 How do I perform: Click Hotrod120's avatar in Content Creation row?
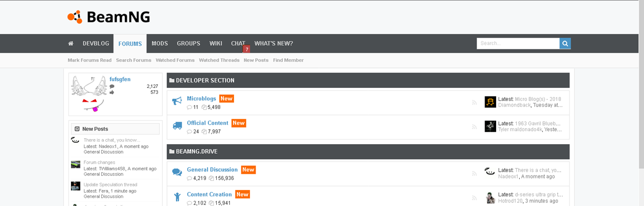coord(490,197)
